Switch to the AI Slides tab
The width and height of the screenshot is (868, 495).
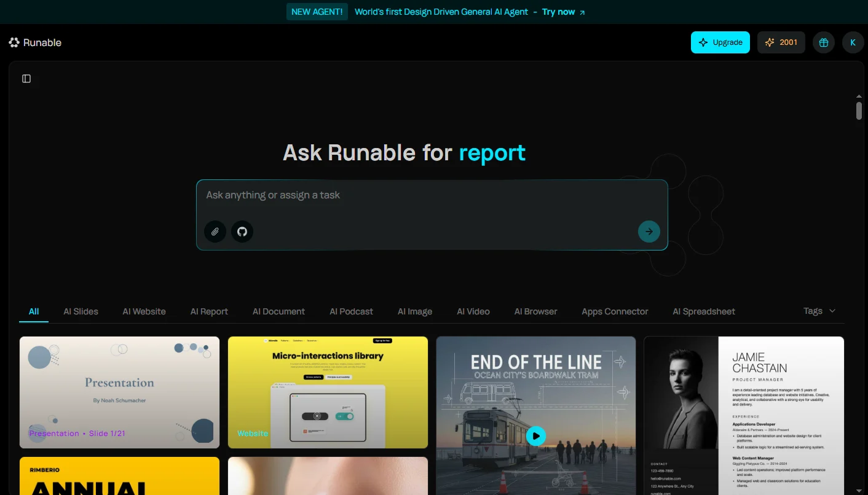pos(81,311)
